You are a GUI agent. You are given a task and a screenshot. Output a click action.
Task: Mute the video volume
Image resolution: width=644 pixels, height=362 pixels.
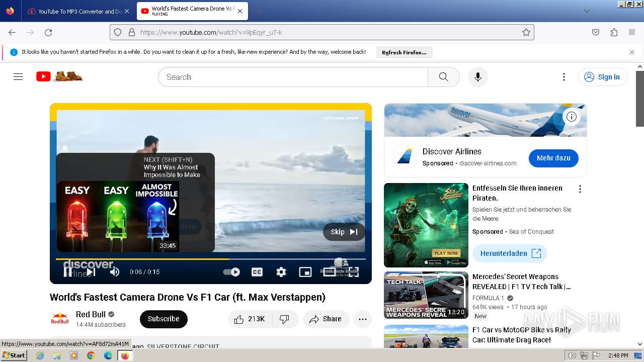(x=115, y=272)
